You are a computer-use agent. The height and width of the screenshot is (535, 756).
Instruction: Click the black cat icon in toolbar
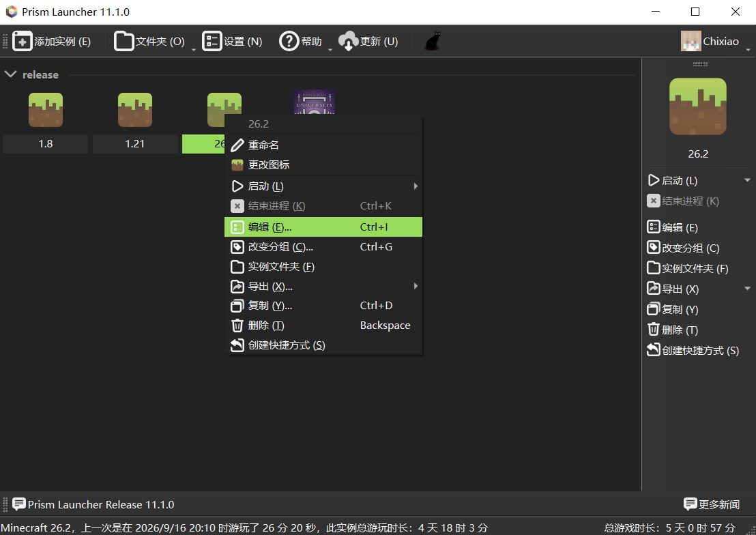point(433,41)
